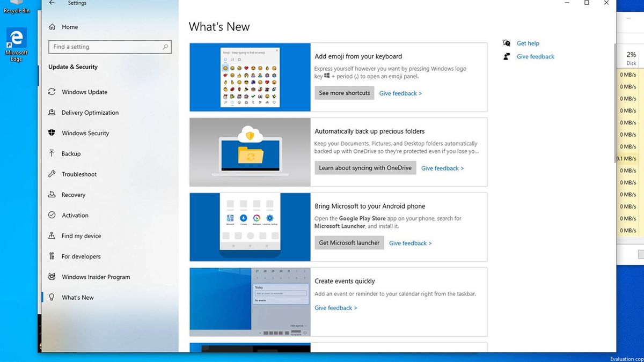Click the calendar events thumbnail
This screenshot has width=644, height=362.
point(250,302)
